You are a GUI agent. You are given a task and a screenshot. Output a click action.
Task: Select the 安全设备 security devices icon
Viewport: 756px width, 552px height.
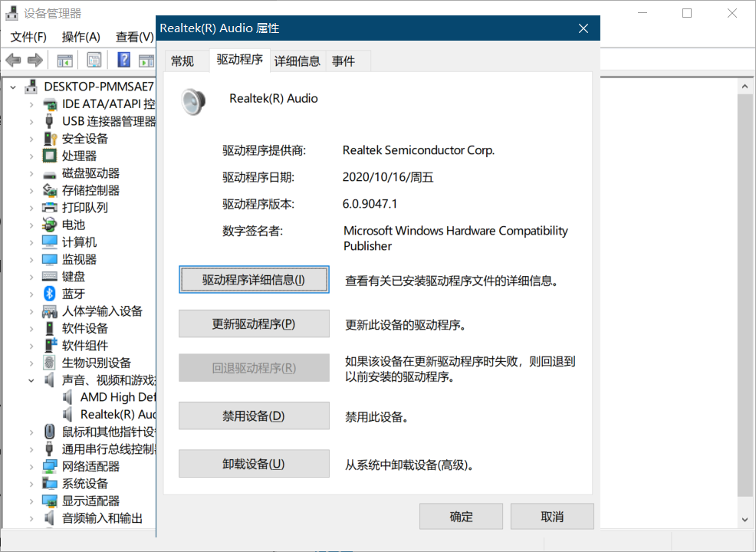(x=50, y=139)
